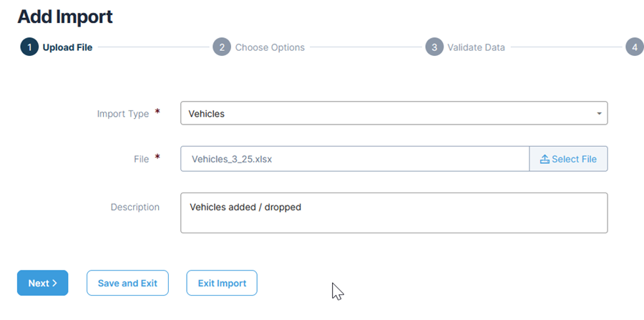Click the Description field label
Image resolution: width=644 pixels, height=320 pixels.
(x=135, y=207)
